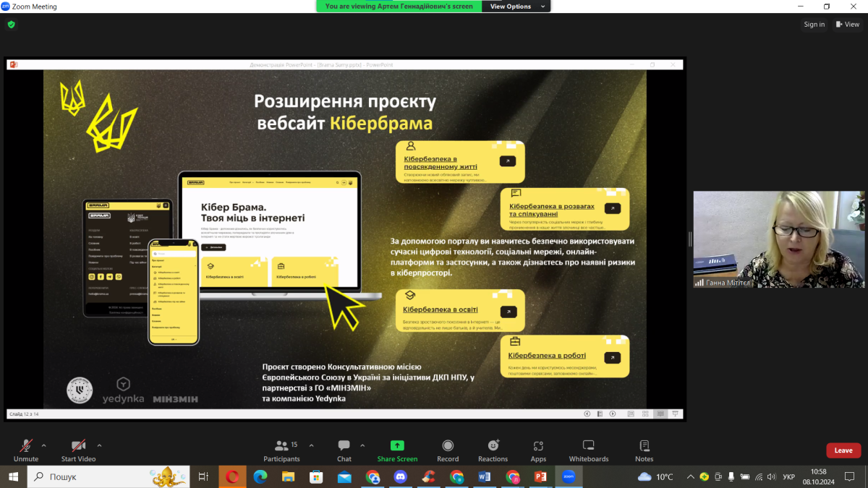The width and height of the screenshot is (868, 488).
Task: Open the View Options dropdown
Action: [515, 7]
